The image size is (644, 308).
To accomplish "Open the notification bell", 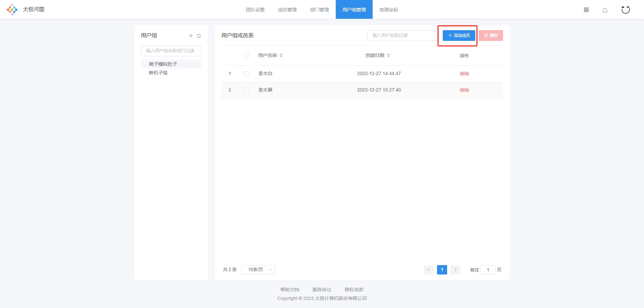I will click(605, 10).
